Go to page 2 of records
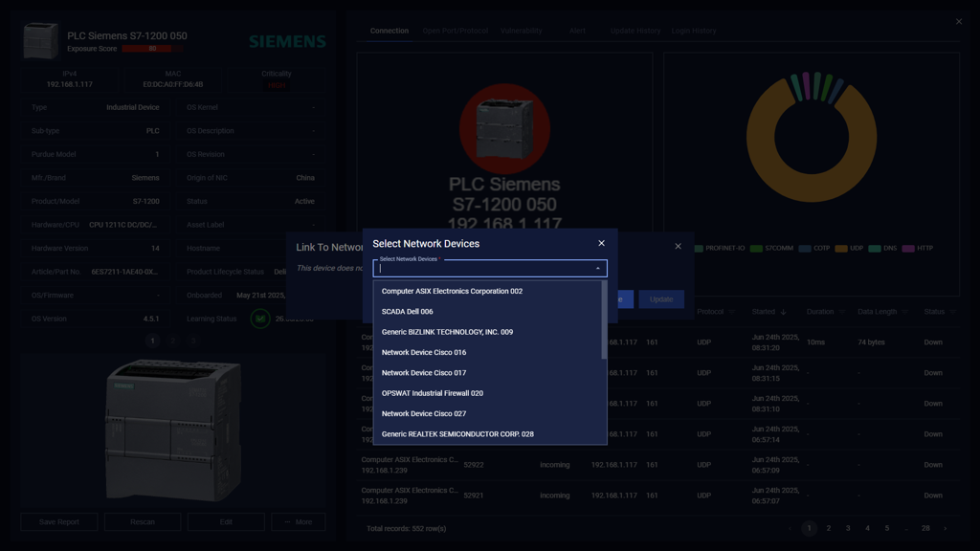980x551 pixels. (829, 528)
